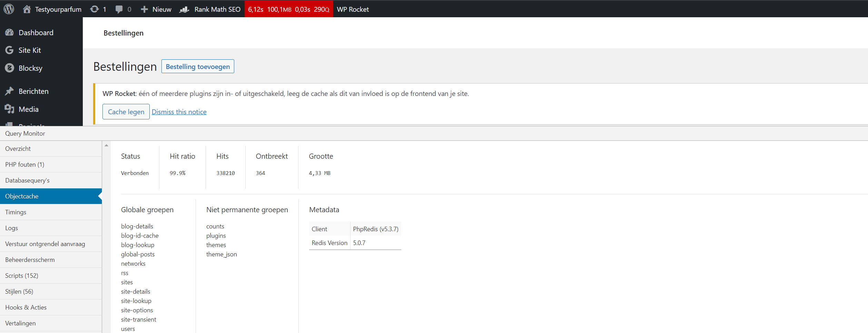Click the Cache legen button
The image size is (868, 333).
pyautogui.click(x=126, y=111)
